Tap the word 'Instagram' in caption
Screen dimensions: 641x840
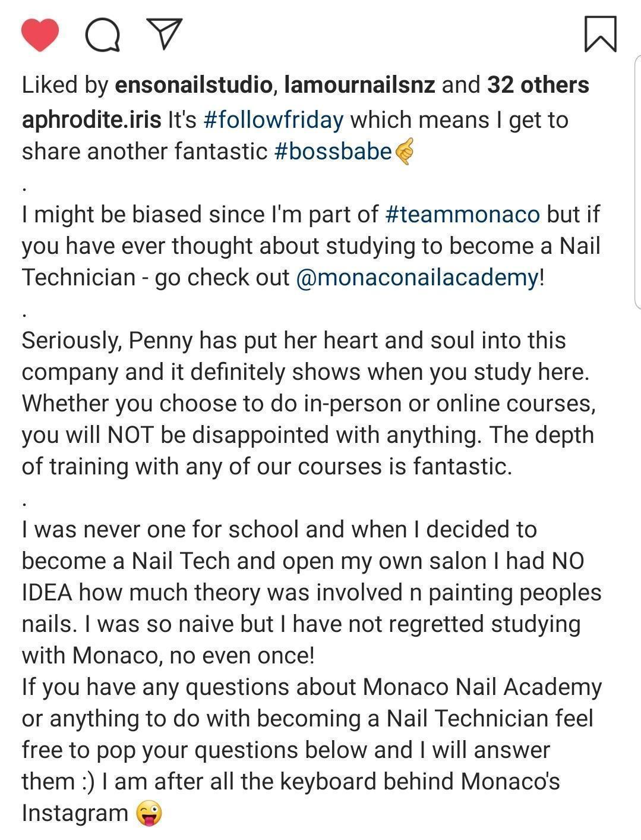click(75, 813)
